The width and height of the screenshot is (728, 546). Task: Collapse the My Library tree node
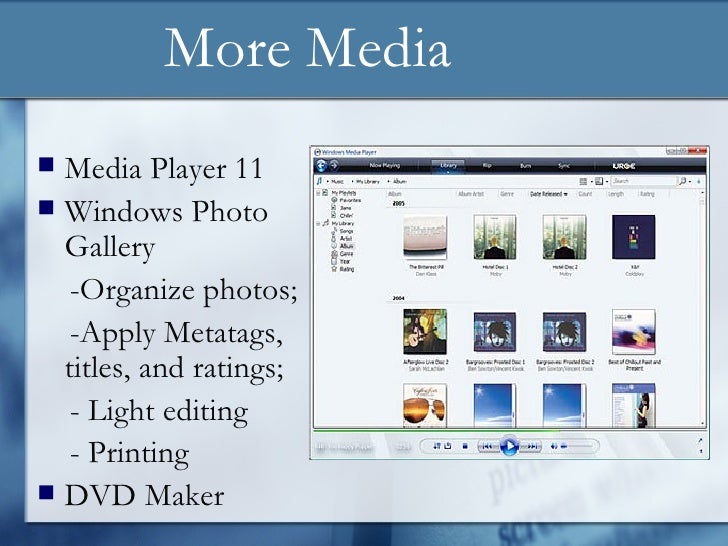point(318,223)
